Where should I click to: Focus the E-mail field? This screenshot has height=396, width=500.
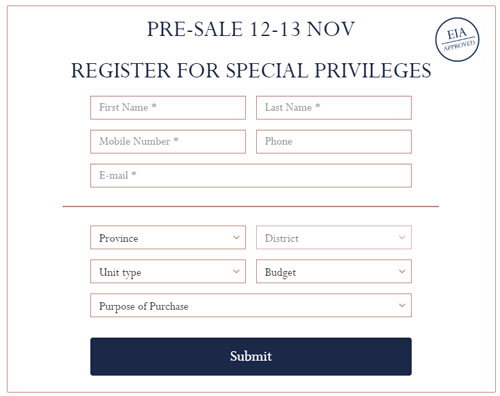pos(251,176)
